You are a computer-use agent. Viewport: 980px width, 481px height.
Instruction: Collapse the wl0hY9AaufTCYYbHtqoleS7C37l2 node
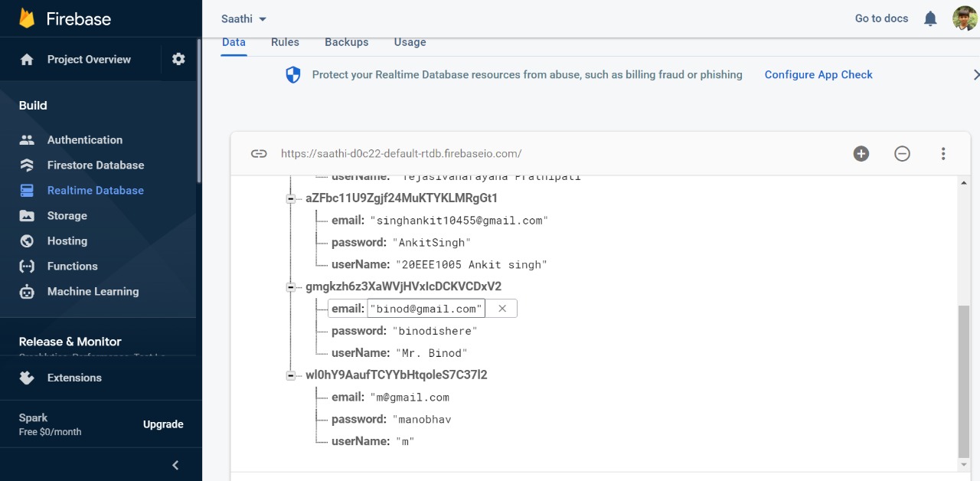(x=290, y=376)
